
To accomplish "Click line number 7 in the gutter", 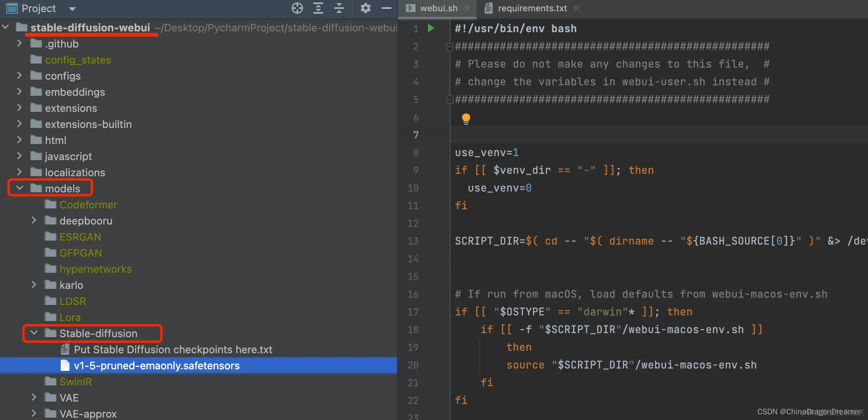I will [416, 135].
